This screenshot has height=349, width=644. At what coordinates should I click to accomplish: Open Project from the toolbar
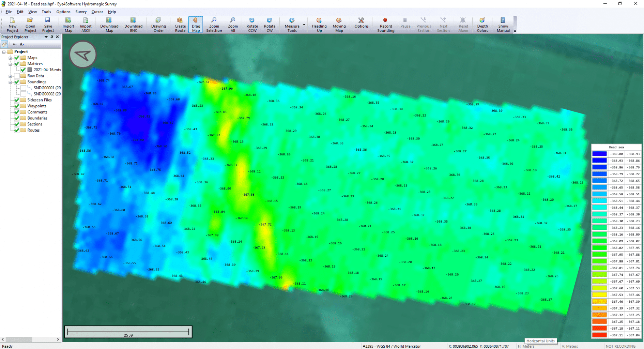coord(30,25)
